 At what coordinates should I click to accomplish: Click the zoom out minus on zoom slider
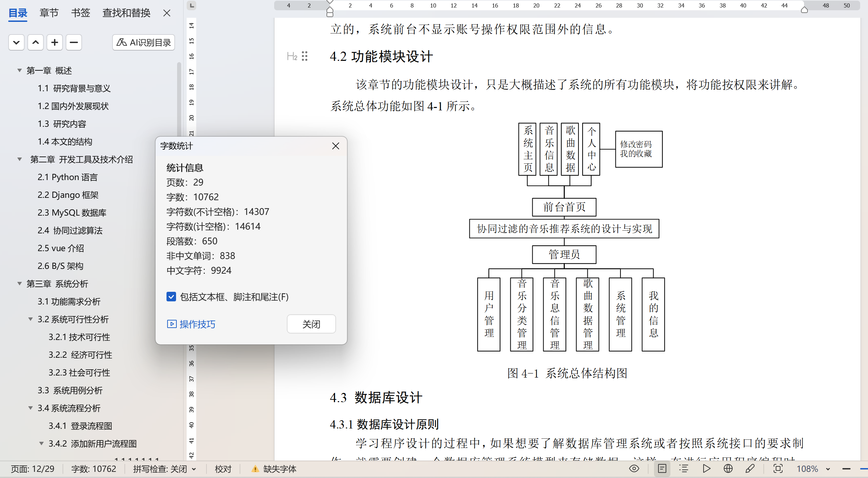[846, 469]
